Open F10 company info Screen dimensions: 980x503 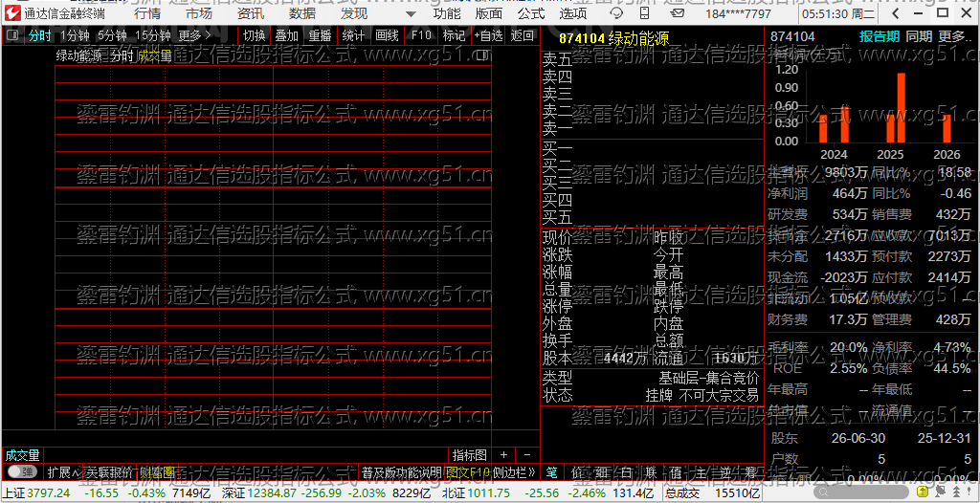(x=421, y=35)
